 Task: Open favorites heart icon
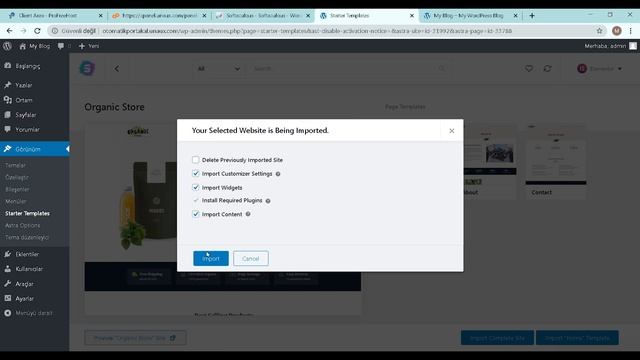pyautogui.click(x=529, y=69)
